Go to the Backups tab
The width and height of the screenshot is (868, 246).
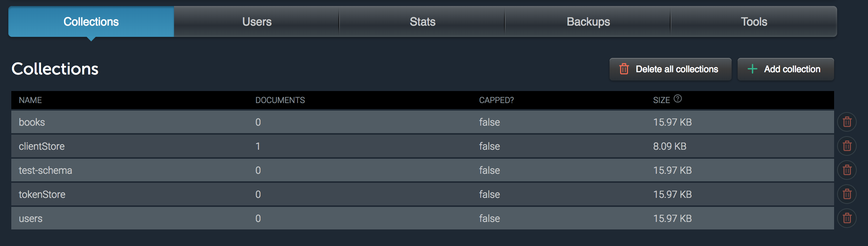tap(588, 22)
